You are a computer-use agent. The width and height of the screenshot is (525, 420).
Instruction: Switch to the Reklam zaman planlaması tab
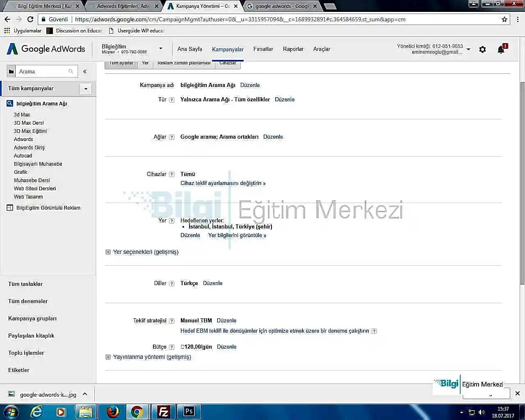(x=184, y=63)
